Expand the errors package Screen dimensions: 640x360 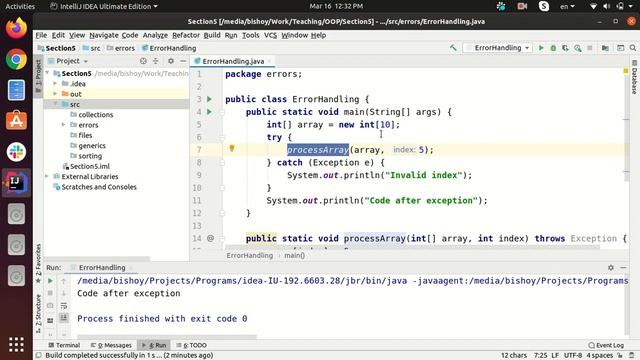pyautogui.click(x=64, y=125)
